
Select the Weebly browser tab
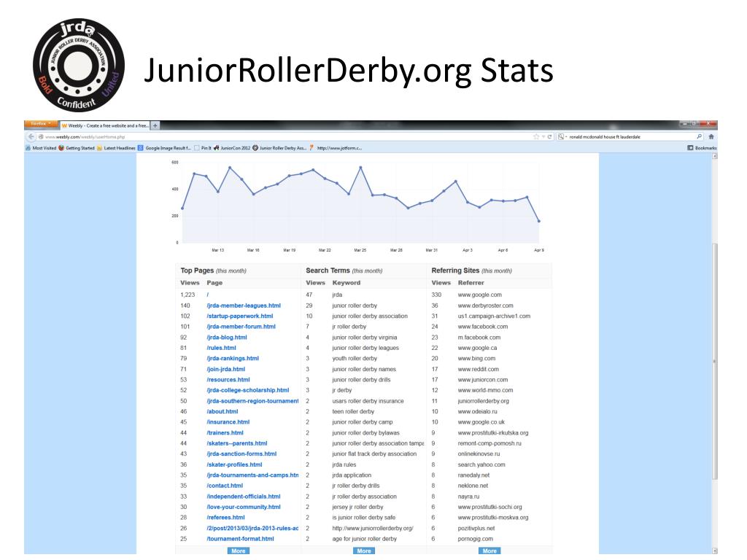pyautogui.click(x=105, y=125)
